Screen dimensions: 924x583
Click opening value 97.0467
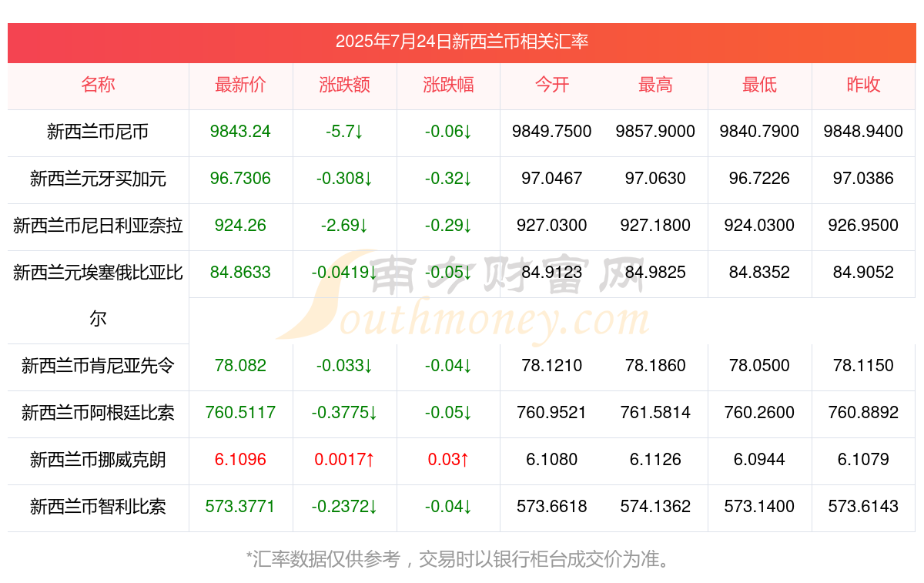click(x=552, y=179)
